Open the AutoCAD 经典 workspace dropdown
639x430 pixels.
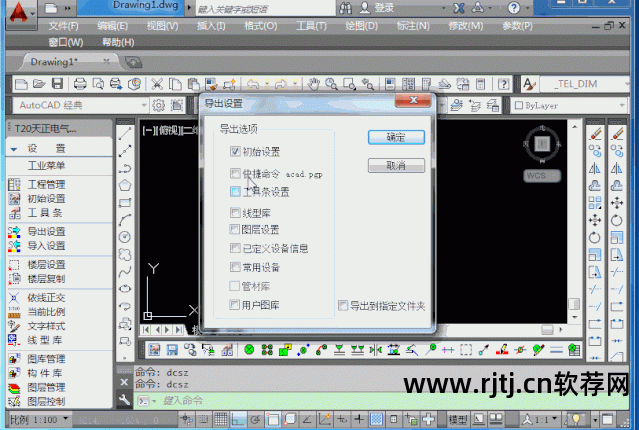click(x=143, y=105)
